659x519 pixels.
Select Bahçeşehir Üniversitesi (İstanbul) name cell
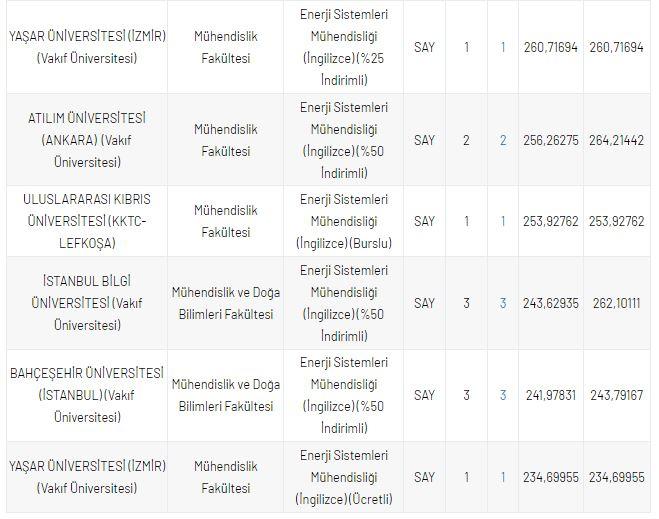click(86, 395)
